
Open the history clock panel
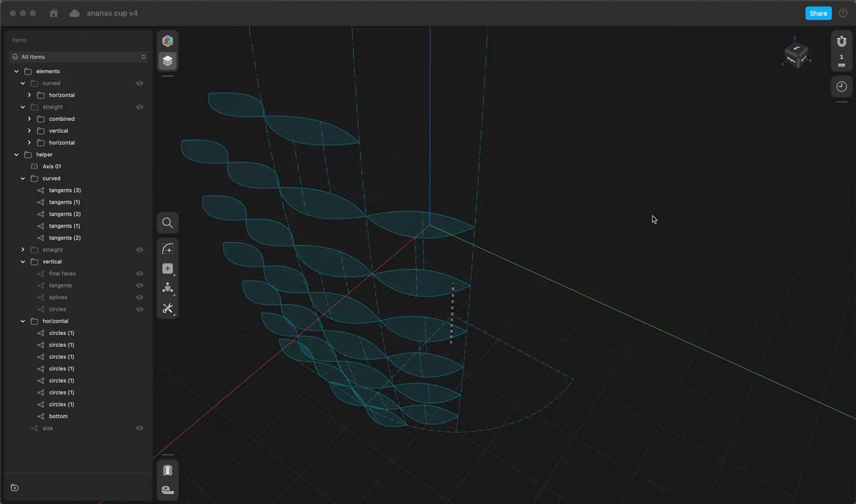(841, 87)
